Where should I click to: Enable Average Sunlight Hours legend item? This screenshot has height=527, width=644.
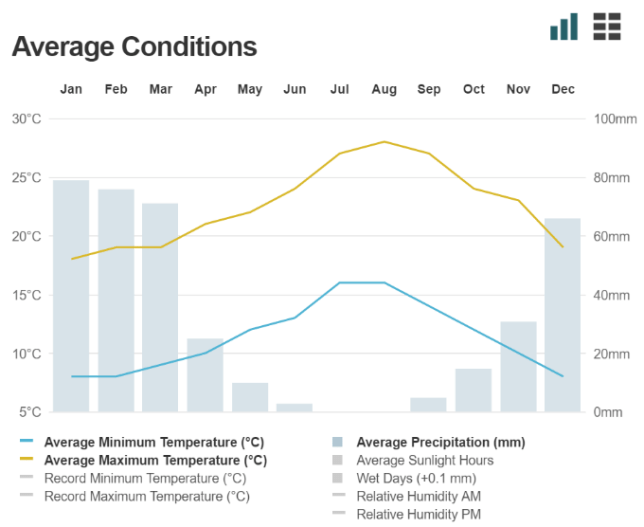click(424, 460)
